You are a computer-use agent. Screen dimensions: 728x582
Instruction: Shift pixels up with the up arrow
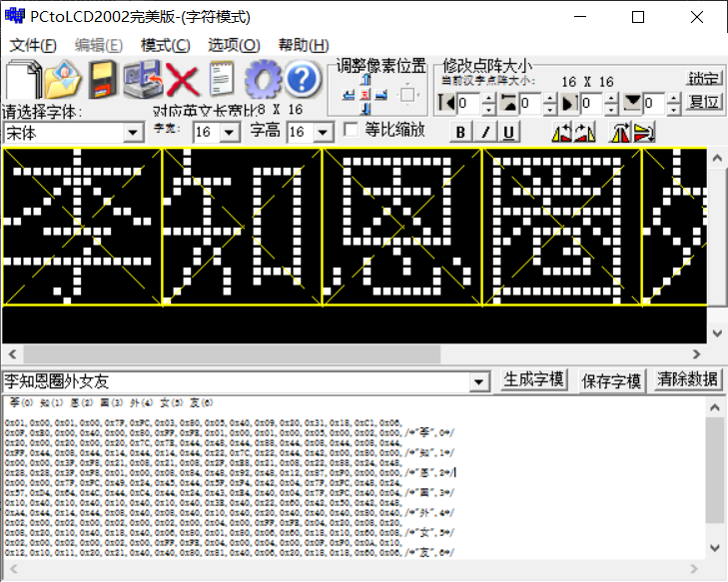[x=365, y=80]
